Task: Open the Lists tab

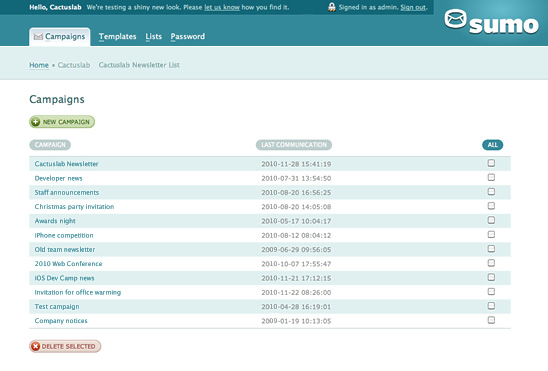Action: coord(153,36)
